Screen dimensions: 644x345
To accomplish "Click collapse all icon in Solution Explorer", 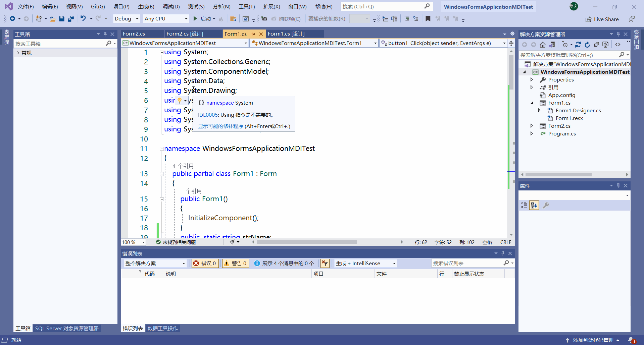I will pos(596,45).
